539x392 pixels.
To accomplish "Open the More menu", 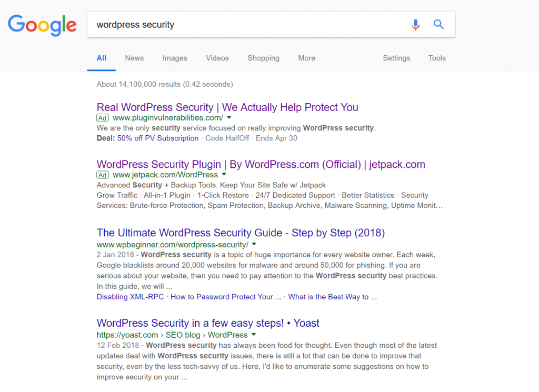I will coord(307,58).
